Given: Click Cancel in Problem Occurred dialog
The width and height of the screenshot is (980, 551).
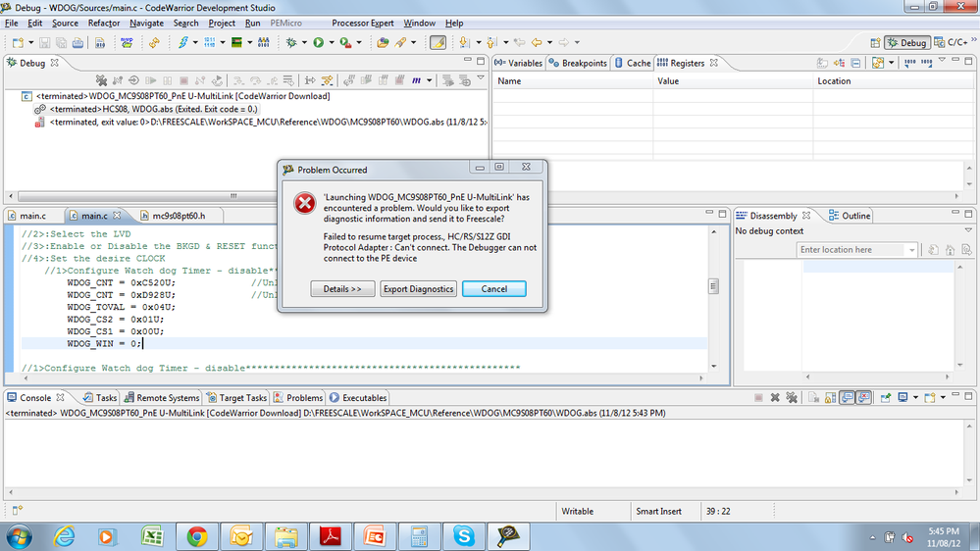Looking at the screenshot, I should tap(493, 288).
